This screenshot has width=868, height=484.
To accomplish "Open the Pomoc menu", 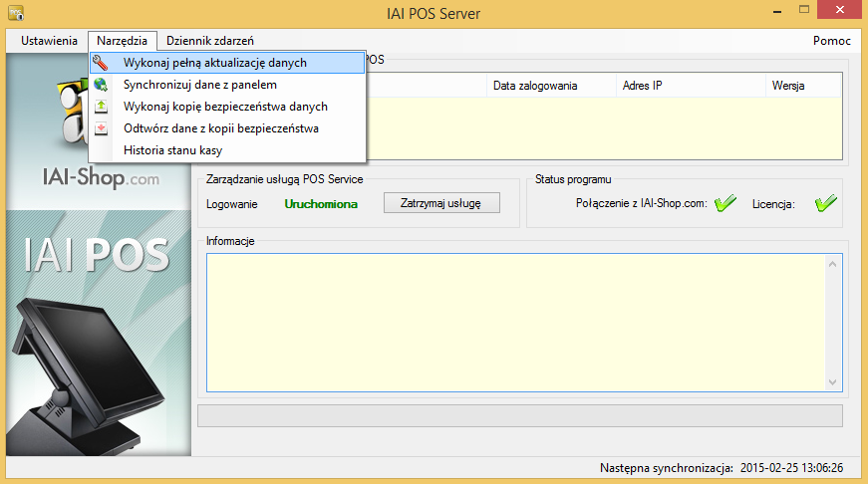I will coord(831,41).
